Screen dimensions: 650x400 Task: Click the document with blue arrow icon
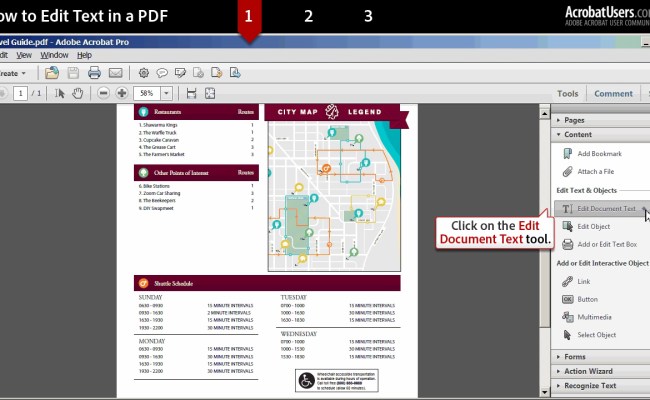(235, 73)
